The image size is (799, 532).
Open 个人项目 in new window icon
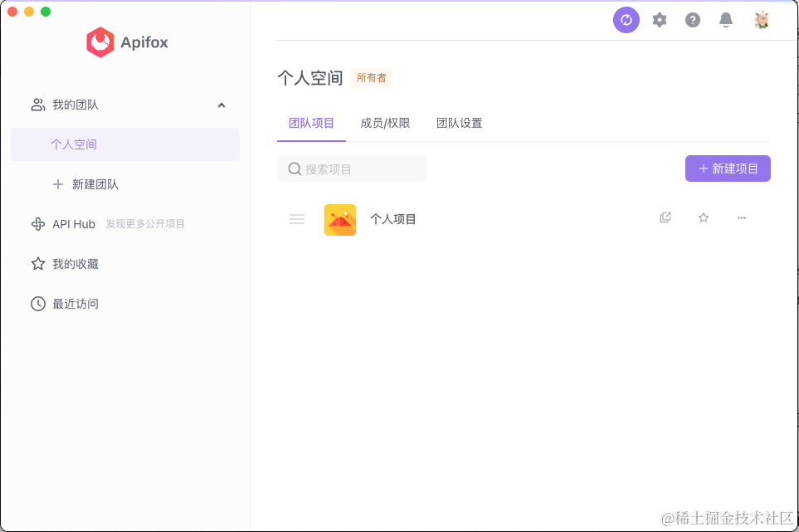(665, 218)
